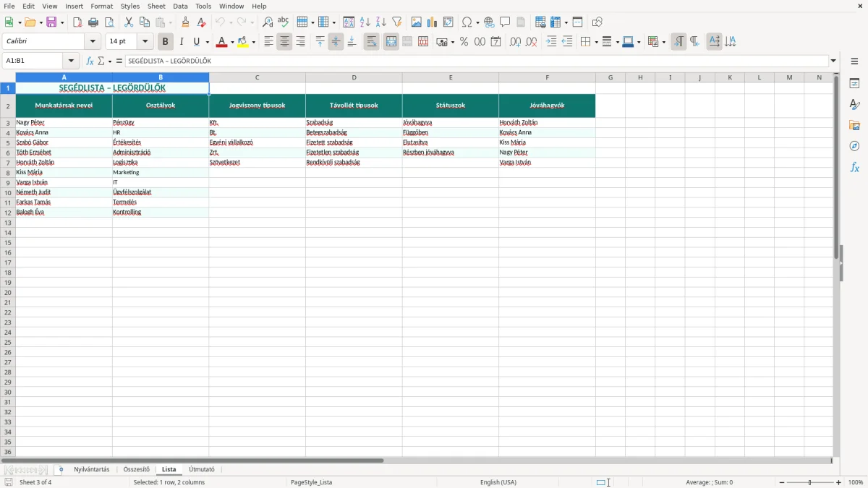Open the Navigator compass icon in the sidebar

tap(855, 146)
